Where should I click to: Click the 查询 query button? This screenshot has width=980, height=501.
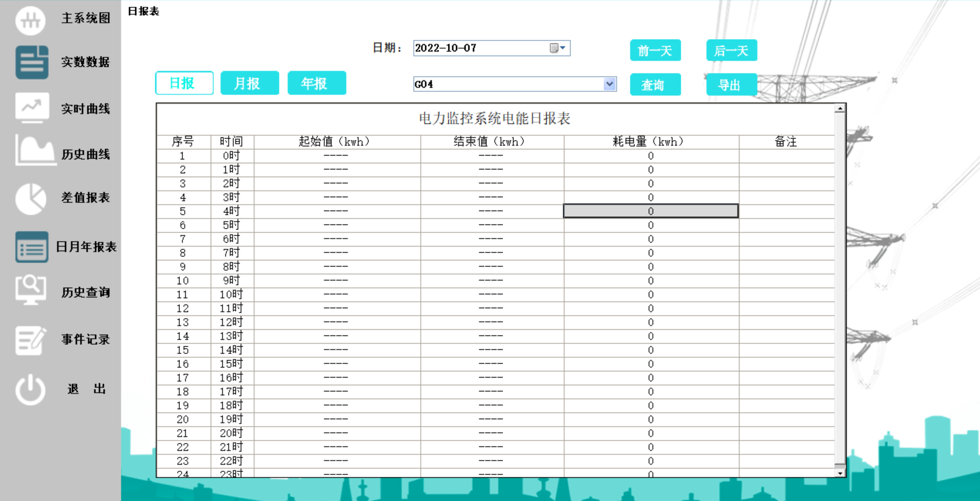[x=655, y=84]
